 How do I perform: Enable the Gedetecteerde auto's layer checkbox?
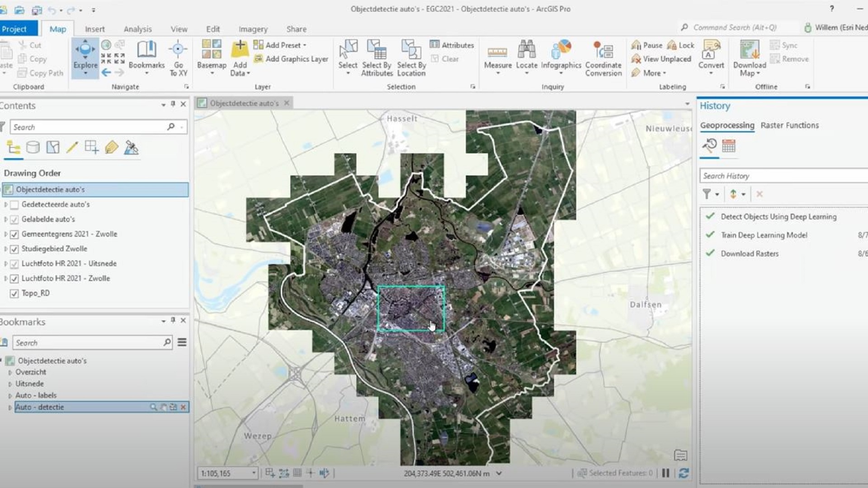14,205
